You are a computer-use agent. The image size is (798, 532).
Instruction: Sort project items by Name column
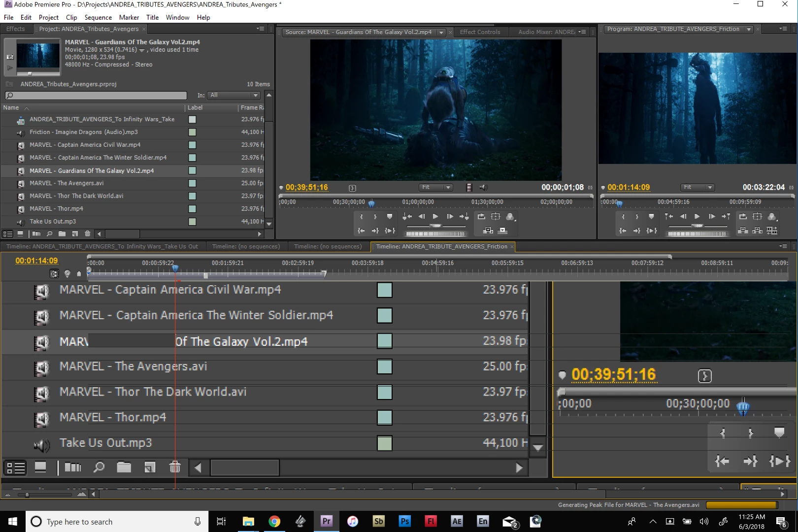click(x=11, y=107)
